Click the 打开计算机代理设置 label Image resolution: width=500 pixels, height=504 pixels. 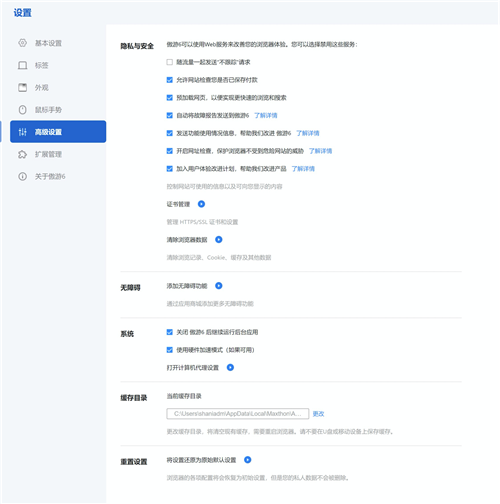coord(193,367)
